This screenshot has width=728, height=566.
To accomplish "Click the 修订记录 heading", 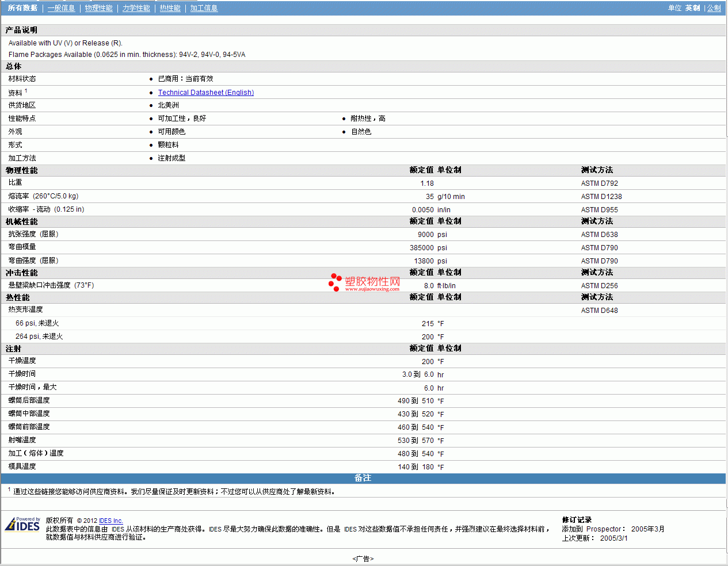I will pyautogui.click(x=577, y=520).
